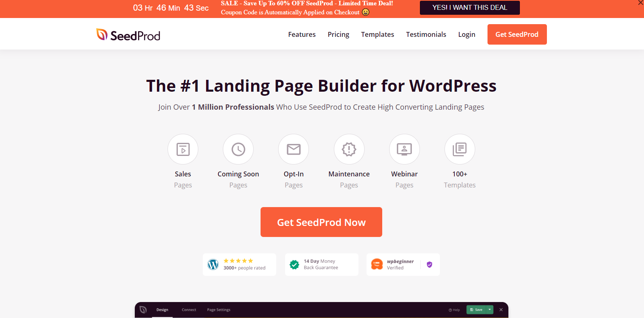
Task: Open the Features menu item
Action: (302, 34)
